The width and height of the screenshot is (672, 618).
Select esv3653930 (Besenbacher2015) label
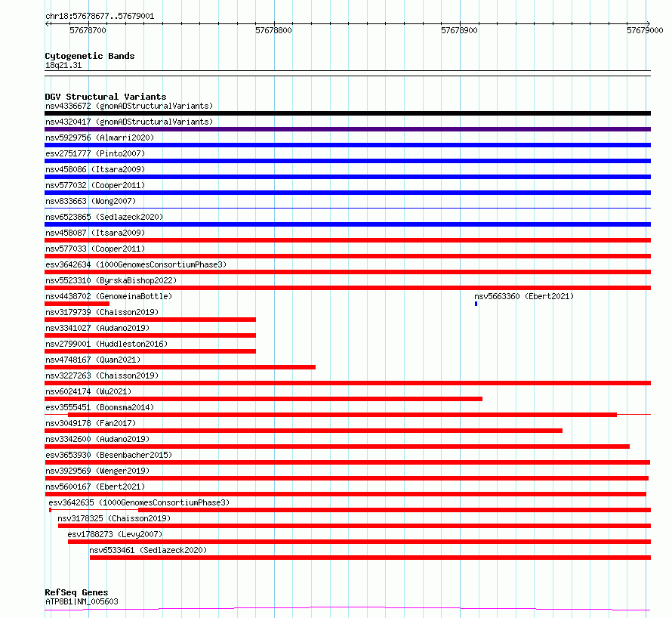tap(109, 455)
